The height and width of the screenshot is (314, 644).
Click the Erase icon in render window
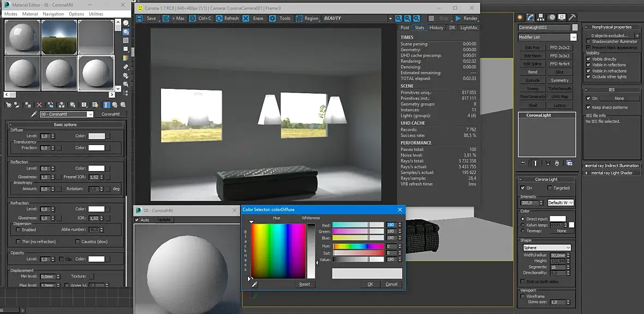point(246,19)
